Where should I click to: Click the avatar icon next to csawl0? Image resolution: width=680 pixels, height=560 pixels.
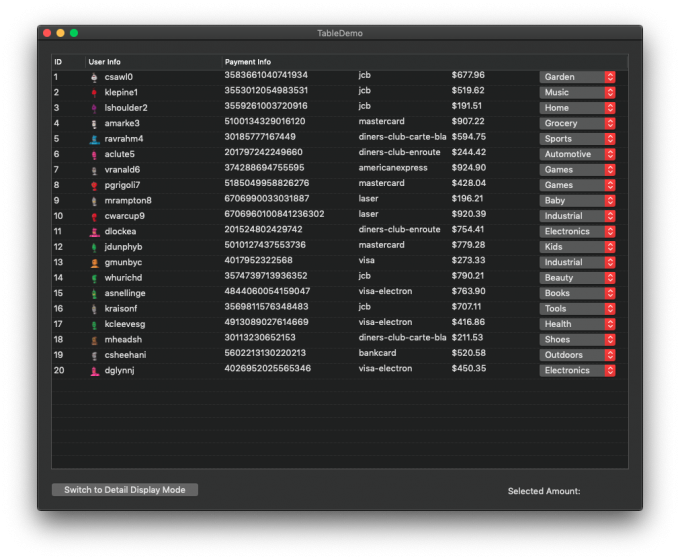(94, 77)
